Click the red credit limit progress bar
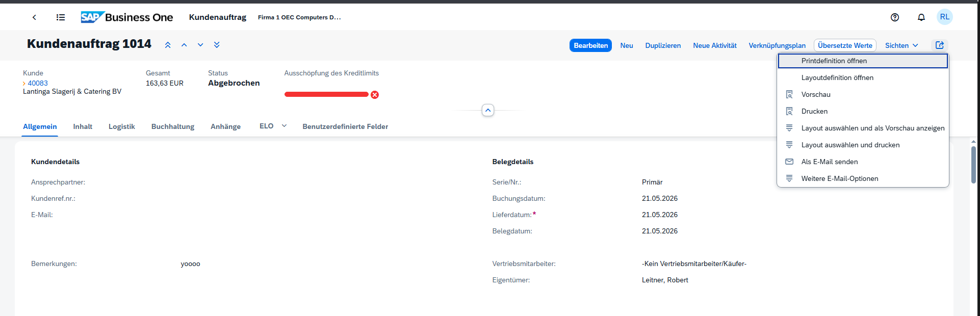Viewport: 980px width, 316px height. coord(326,94)
